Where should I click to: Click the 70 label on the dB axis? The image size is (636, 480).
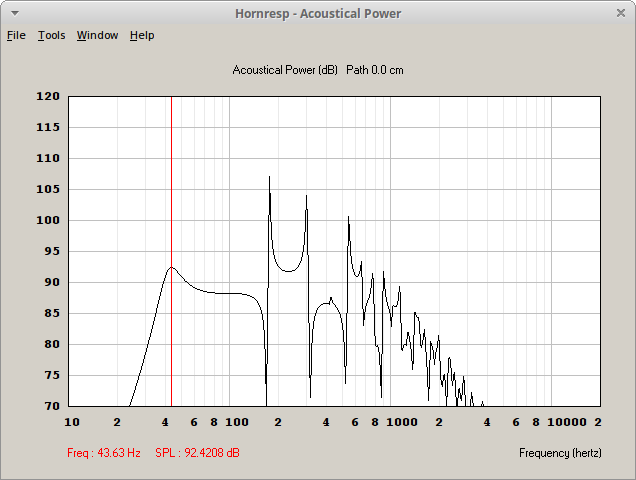52,406
